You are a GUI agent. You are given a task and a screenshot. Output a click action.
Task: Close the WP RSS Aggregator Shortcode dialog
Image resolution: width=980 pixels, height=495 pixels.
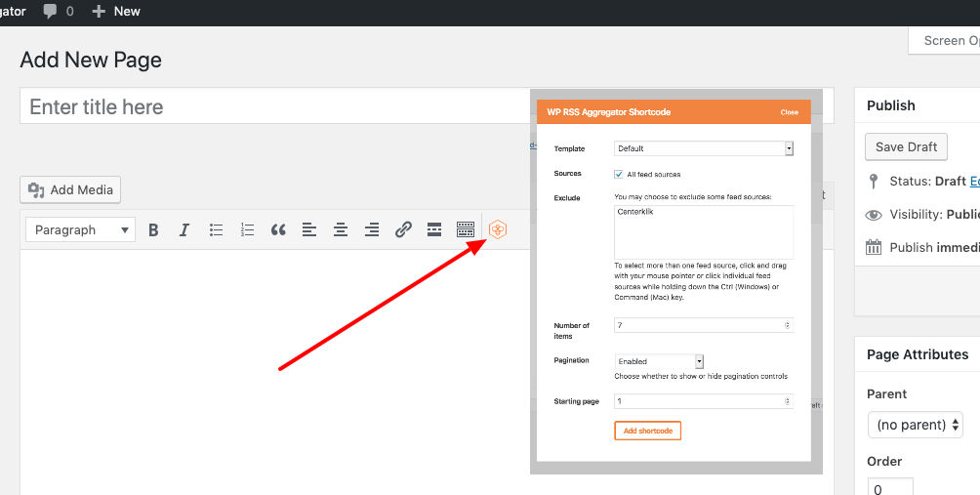[x=790, y=112]
